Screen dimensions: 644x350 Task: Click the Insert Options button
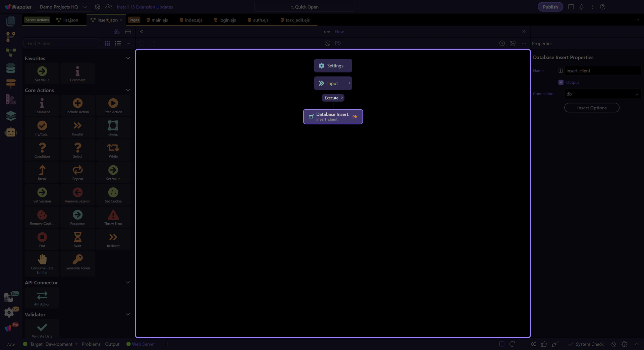tap(591, 108)
